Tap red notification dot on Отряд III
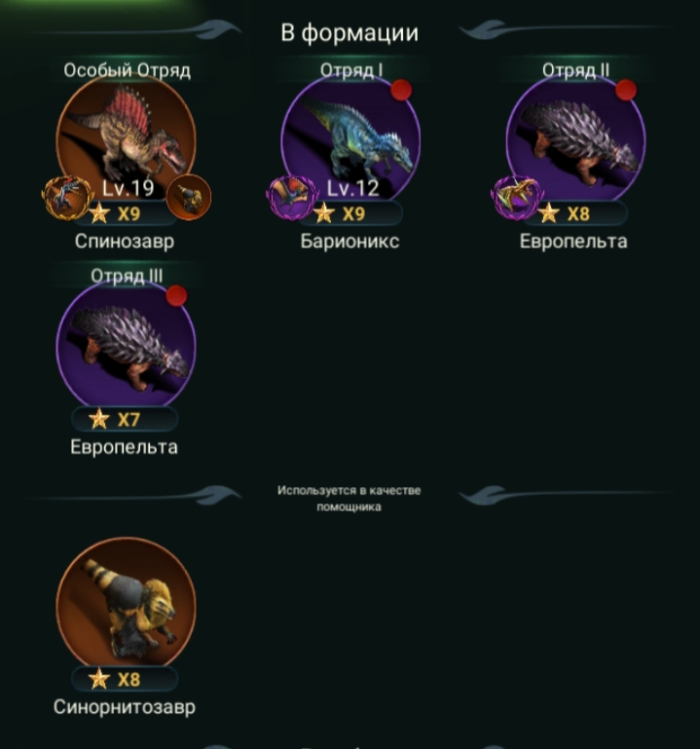This screenshot has width=700, height=749. pyautogui.click(x=176, y=295)
